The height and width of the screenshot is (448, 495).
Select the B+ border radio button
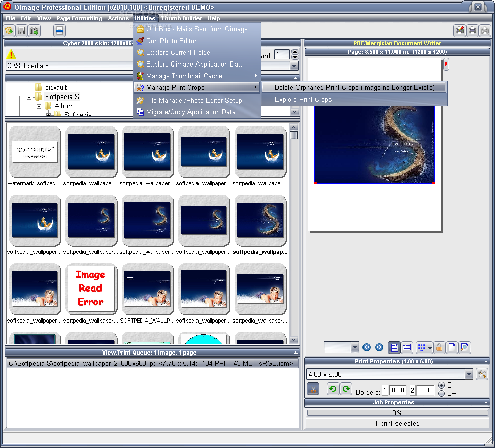tap(442, 393)
